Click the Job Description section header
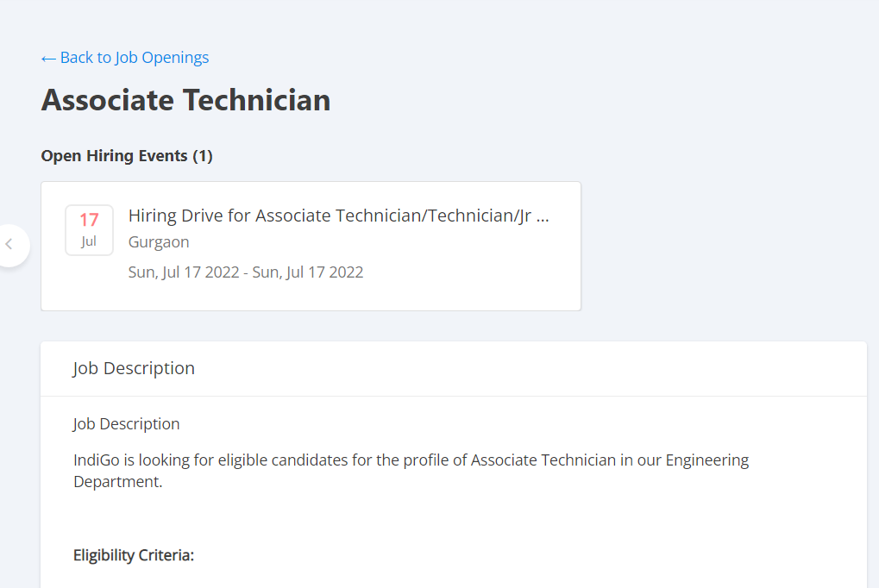Screen dimensions: 879x588 coord(134,368)
